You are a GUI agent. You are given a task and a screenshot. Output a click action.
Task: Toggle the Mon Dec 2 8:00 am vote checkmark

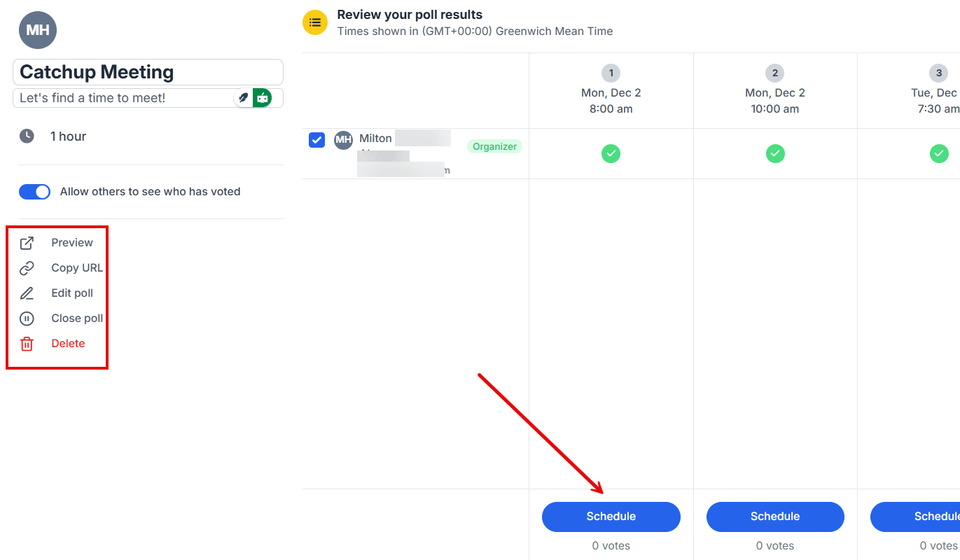click(x=611, y=153)
